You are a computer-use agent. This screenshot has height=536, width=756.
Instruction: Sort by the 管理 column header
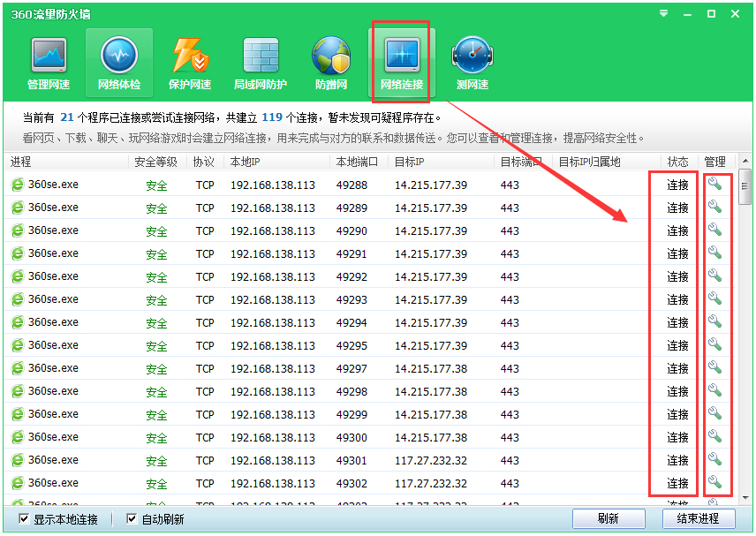(x=716, y=162)
